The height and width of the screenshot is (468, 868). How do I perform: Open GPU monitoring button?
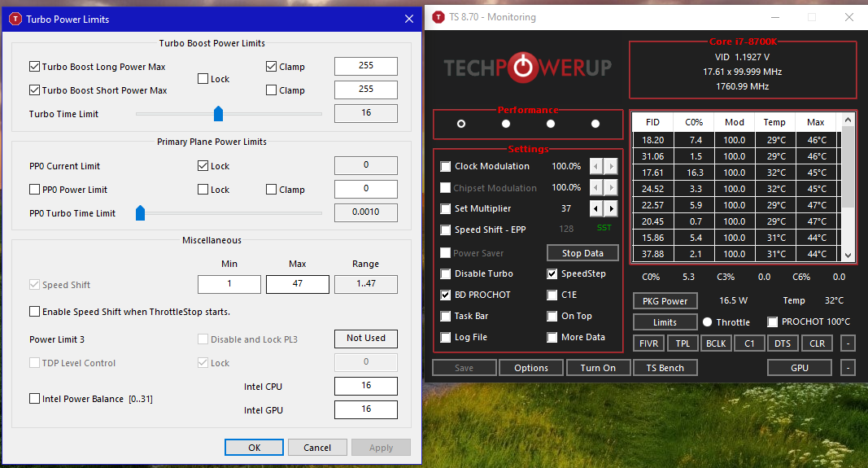tap(800, 368)
